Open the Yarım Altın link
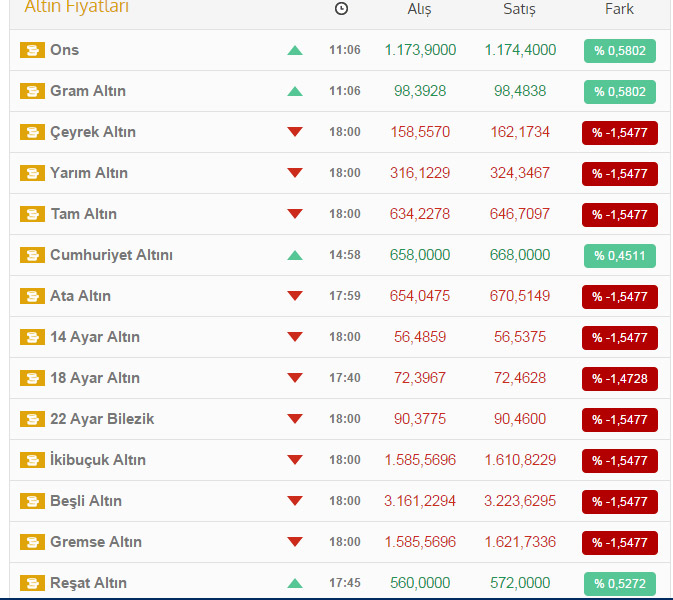 pyautogui.click(x=89, y=173)
